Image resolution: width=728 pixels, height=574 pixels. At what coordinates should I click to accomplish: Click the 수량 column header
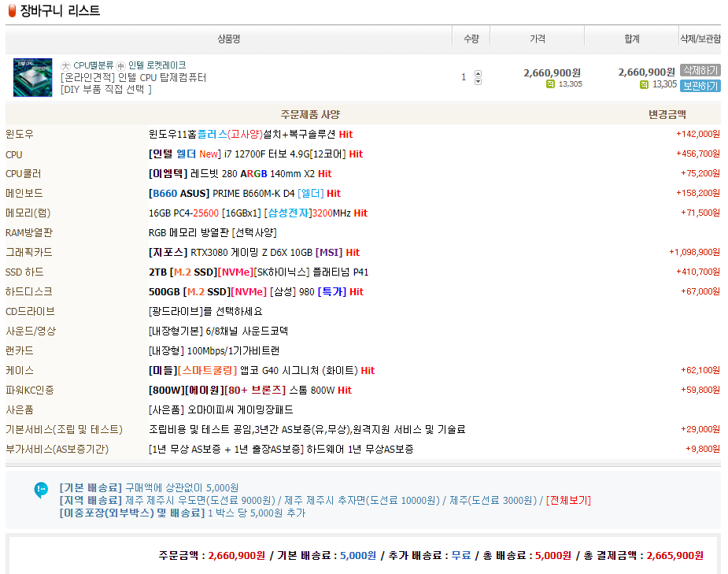pos(471,39)
